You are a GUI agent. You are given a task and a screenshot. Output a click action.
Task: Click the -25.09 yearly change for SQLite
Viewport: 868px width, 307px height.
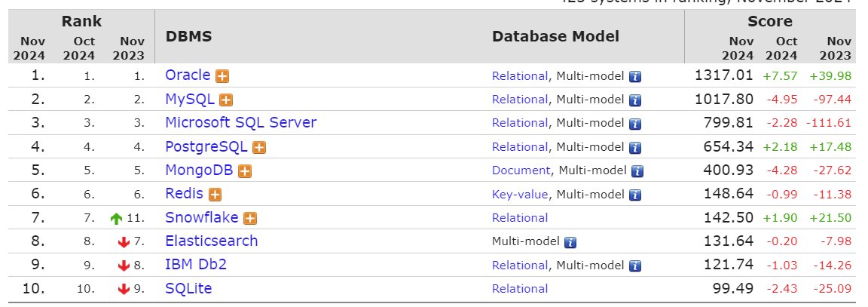point(833,289)
